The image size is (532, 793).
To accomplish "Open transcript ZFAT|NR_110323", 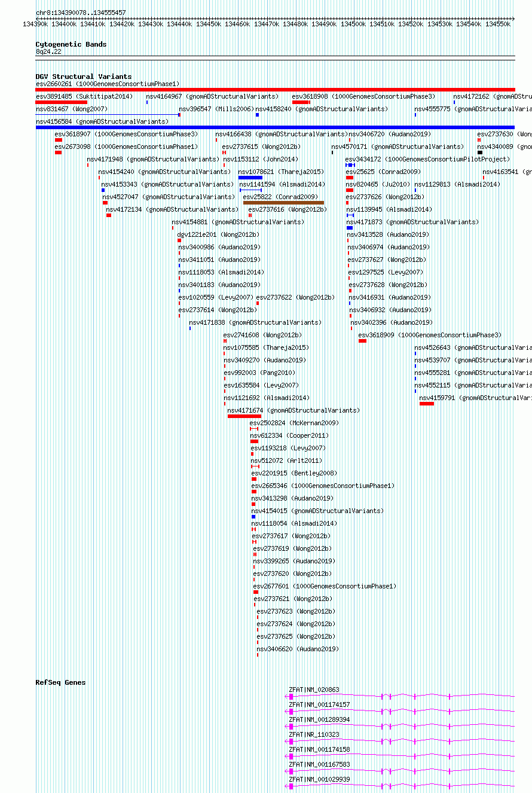I will tap(314, 734).
